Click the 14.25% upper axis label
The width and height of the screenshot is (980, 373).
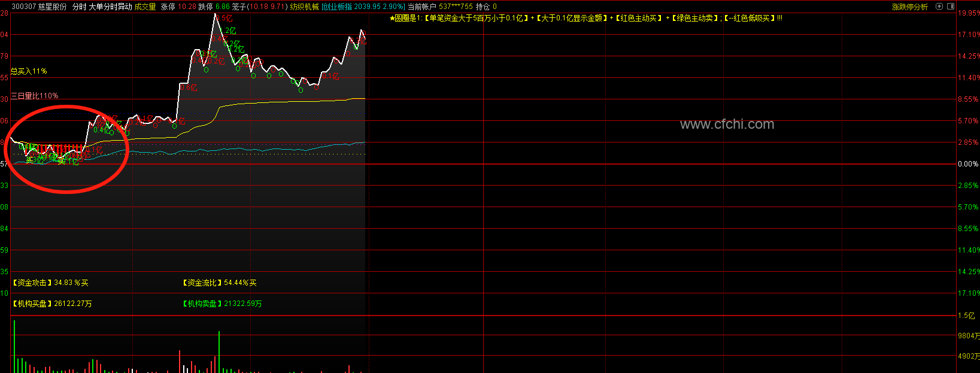969,56
